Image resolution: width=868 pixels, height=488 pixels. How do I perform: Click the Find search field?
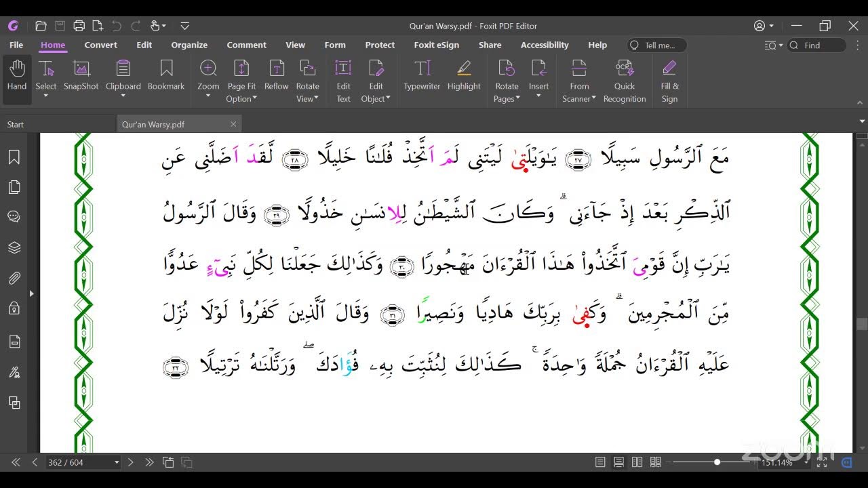[817, 45]
